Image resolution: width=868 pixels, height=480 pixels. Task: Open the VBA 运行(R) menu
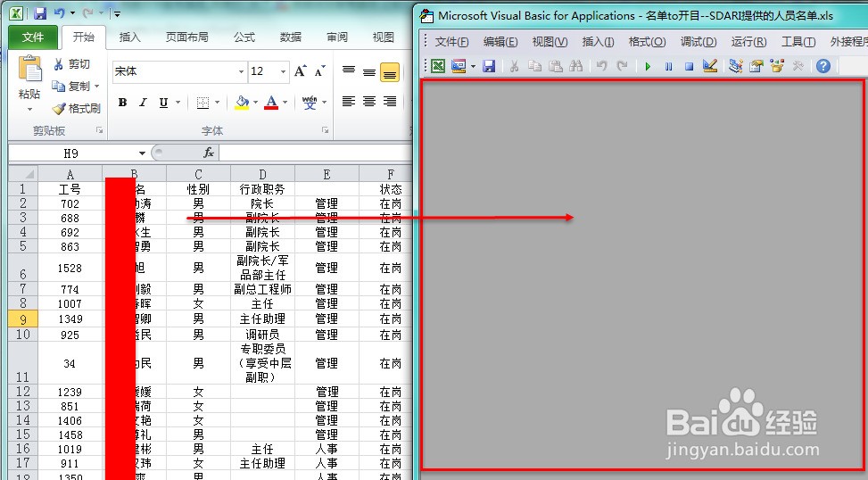[x=749, y=42]
